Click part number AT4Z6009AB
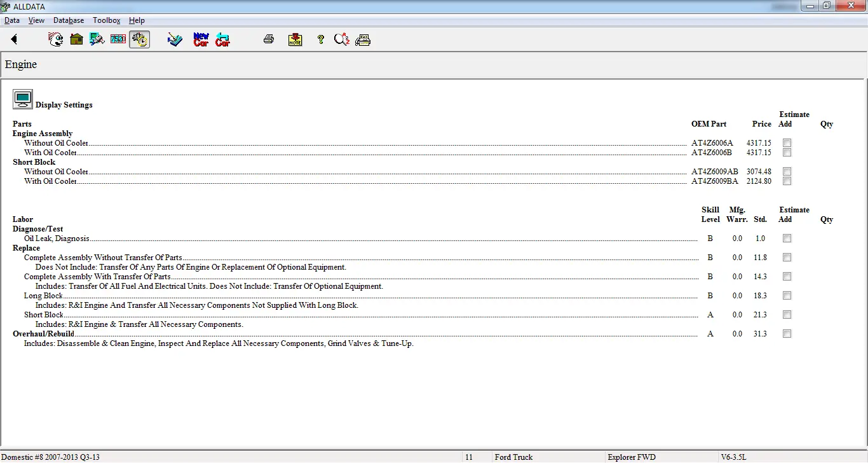The width and height of the screenshot is (868, 463). coord(715,172)
